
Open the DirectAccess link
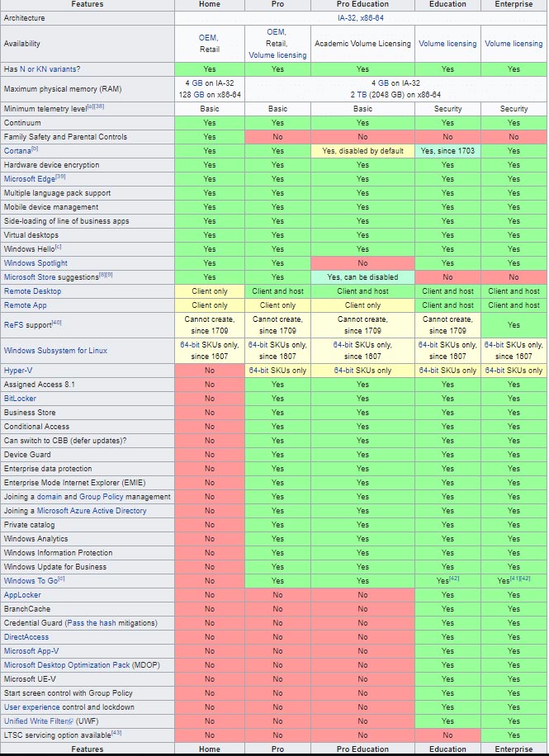(x=26, y=637)
